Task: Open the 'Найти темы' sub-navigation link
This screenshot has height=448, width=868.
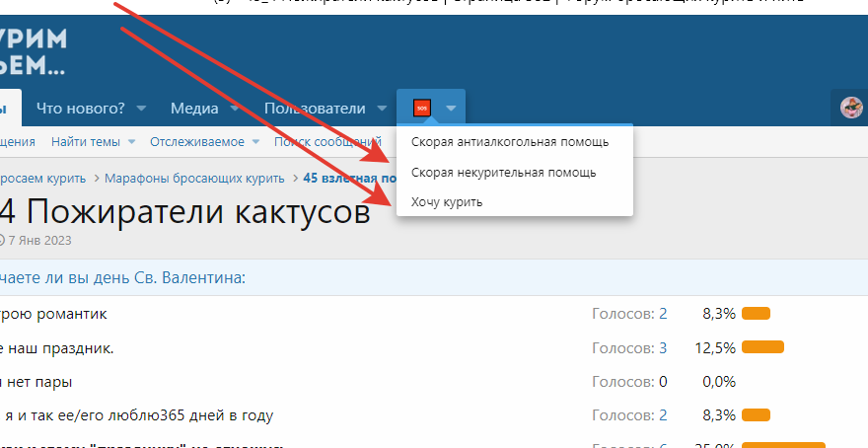Action: pos(86,142)
